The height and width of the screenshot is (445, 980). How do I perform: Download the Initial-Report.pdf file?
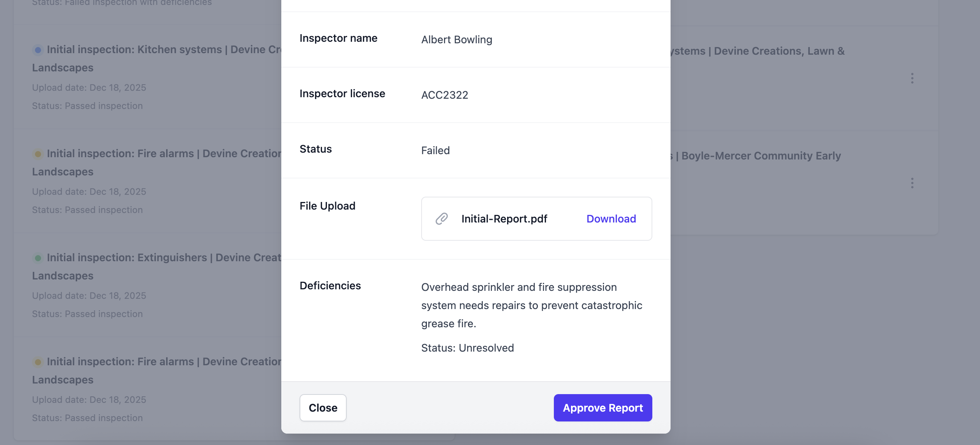pyautogui.click(x=611, y=218)
